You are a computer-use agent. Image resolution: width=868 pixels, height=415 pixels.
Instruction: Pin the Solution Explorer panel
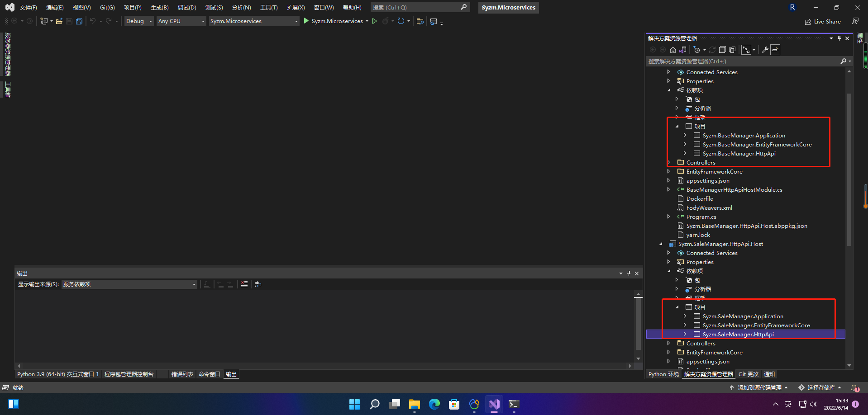click(x=839, y=38)
